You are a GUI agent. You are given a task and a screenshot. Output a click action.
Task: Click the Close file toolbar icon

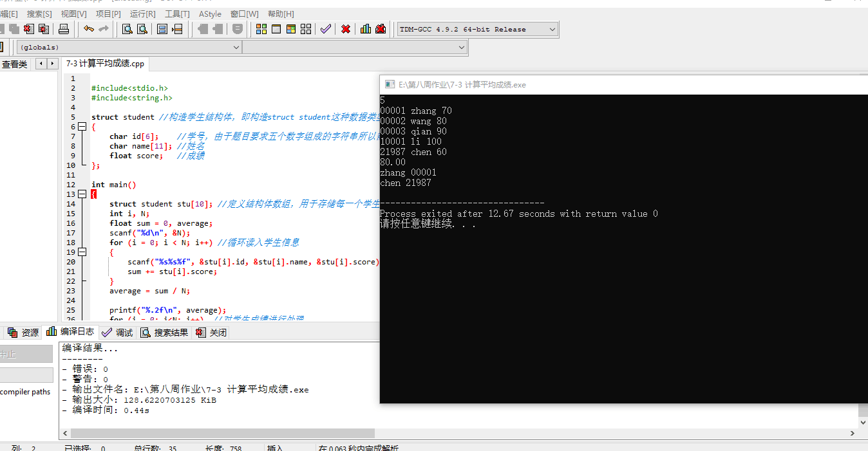(28, 29)
